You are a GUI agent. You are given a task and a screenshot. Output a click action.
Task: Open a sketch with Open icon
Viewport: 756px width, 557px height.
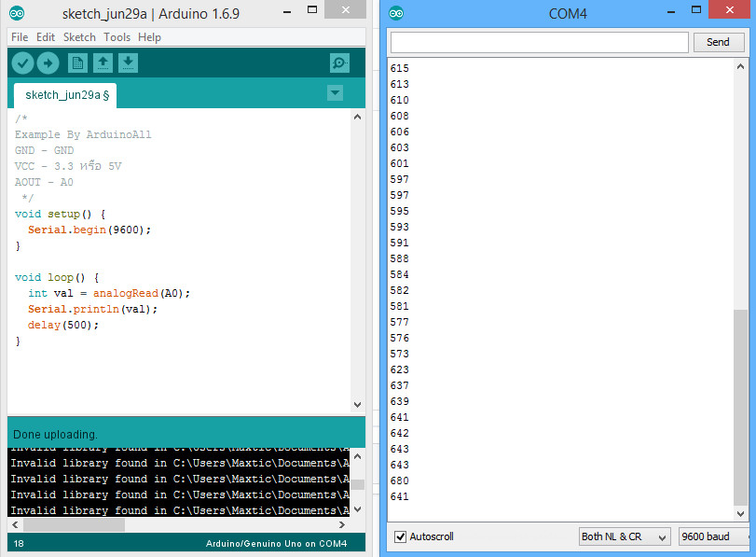(103, 63)
